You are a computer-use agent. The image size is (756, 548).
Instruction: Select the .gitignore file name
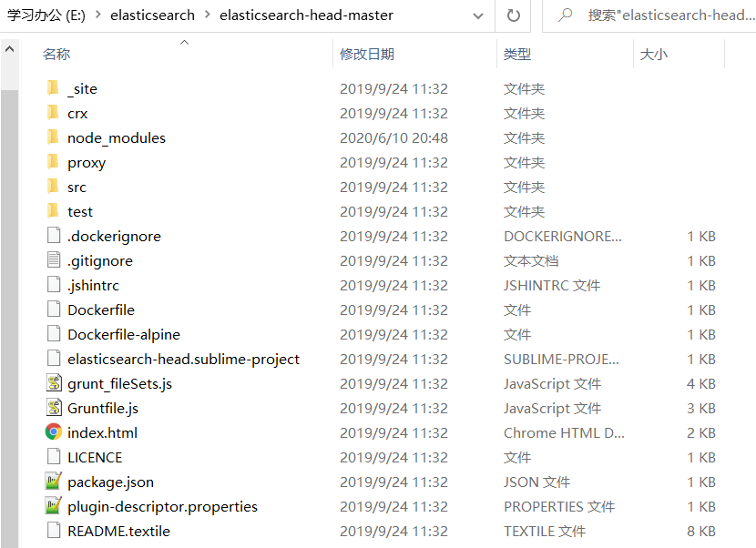100,260
